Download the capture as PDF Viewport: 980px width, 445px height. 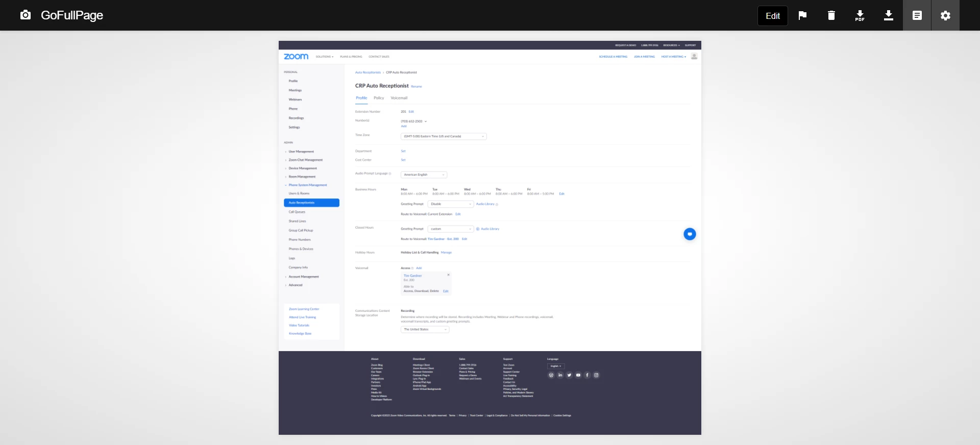860,15
